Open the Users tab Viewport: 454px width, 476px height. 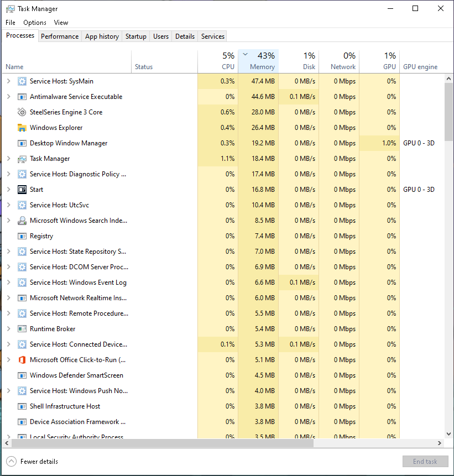pos(161,36)
